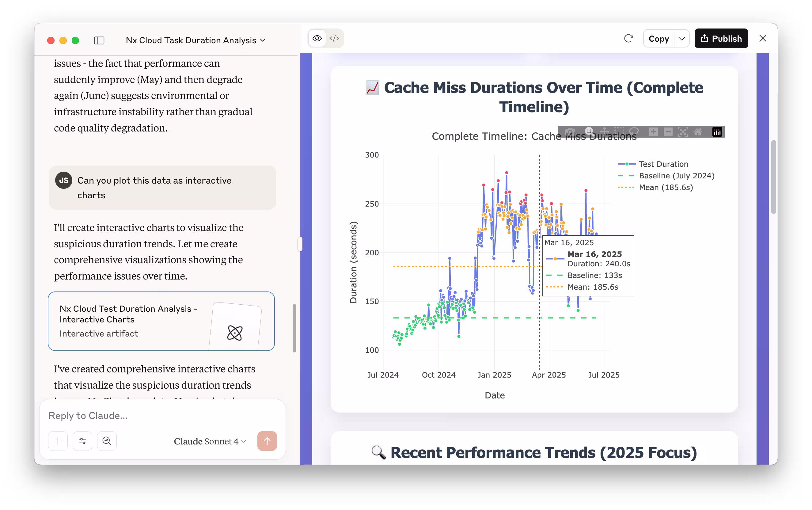Click the autoscale chart icon
The width and height of the screenshot is (812, 510).
[683, 131]
